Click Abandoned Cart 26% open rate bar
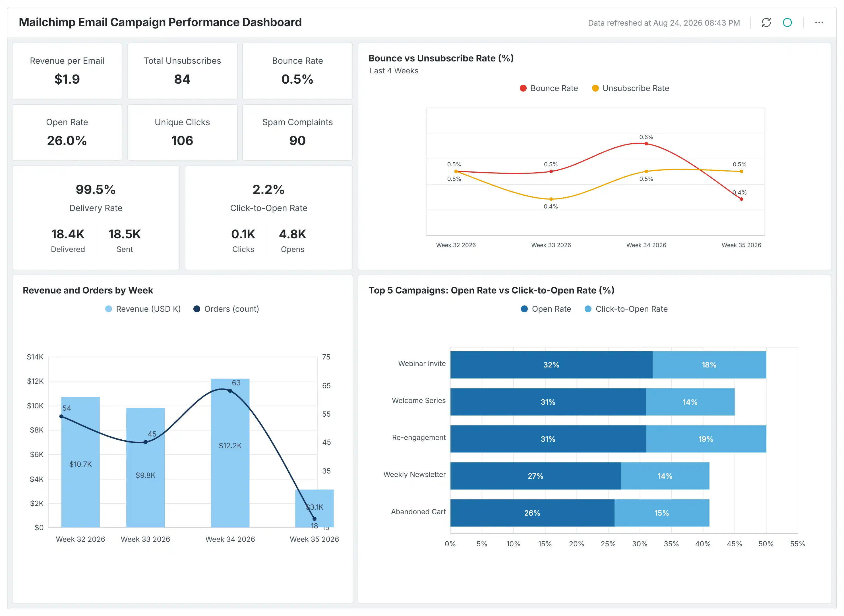 532,513
